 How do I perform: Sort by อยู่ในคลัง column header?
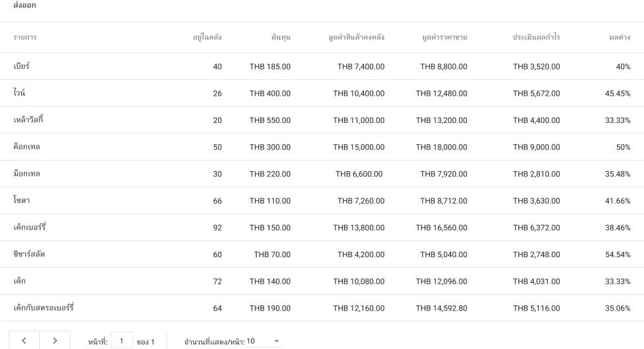(x=207, y=37)
